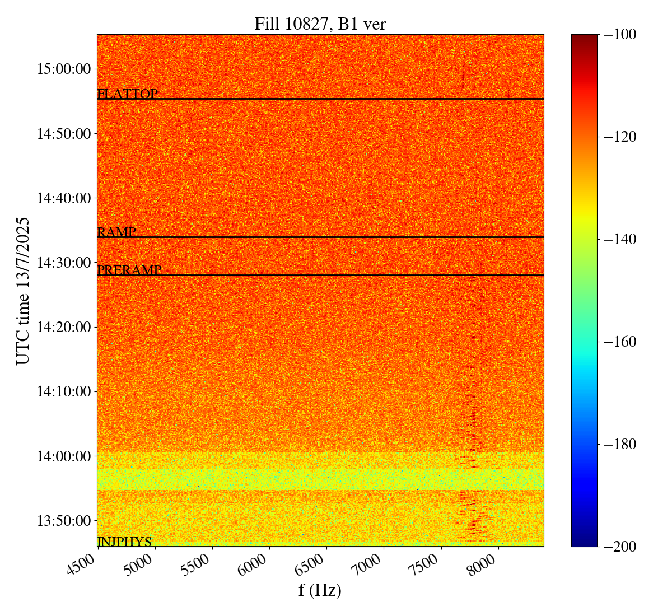Select the RAMP marker label
This screenshot has width=672, height=616.
click(x=116, y=232)
